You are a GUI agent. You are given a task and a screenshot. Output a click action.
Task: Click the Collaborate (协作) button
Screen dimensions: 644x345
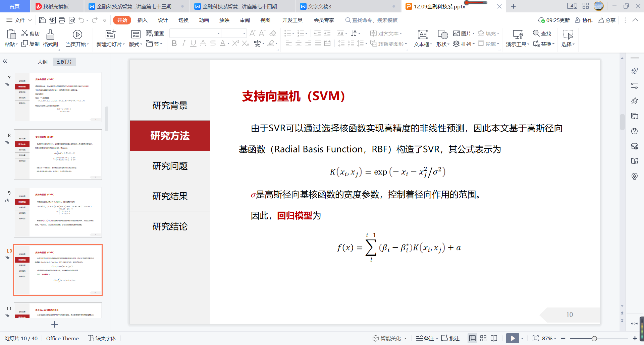[584, 20]
